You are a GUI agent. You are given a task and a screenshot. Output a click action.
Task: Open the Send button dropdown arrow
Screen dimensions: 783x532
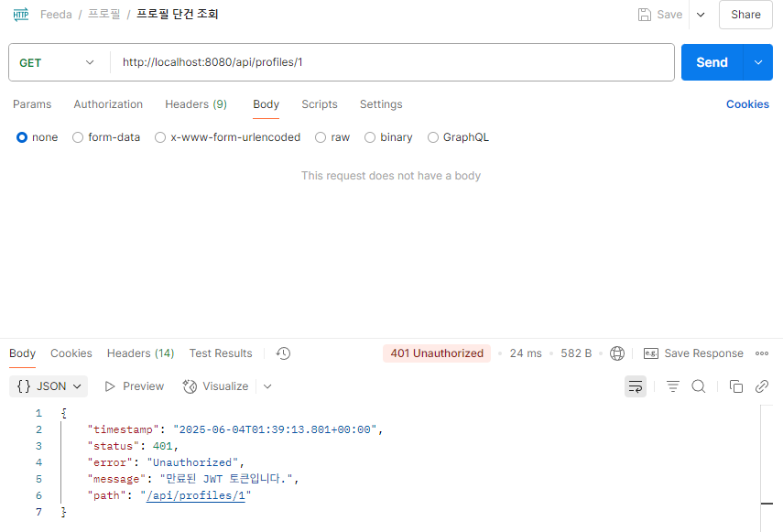coord(758,62)
